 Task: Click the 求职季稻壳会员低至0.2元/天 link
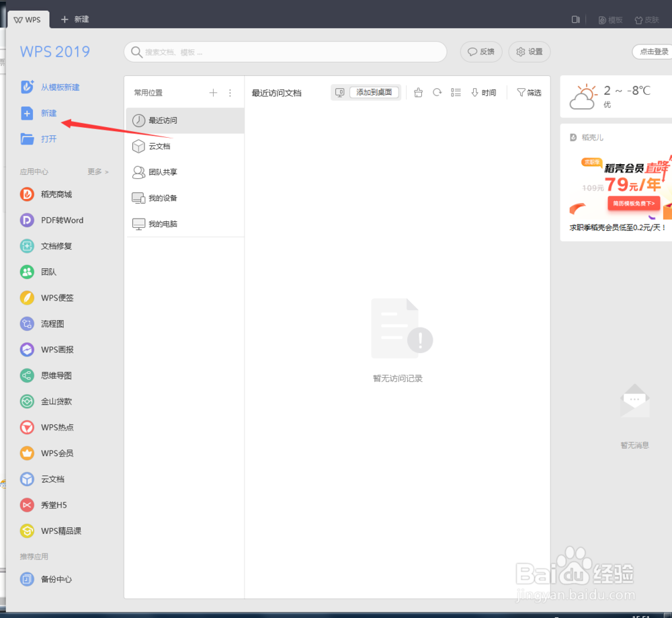[x=618, y=227]
